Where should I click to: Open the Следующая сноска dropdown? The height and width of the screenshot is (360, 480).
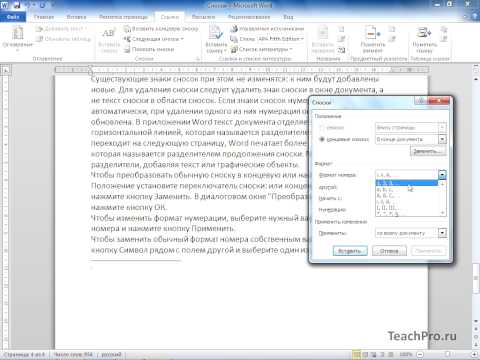154,39
